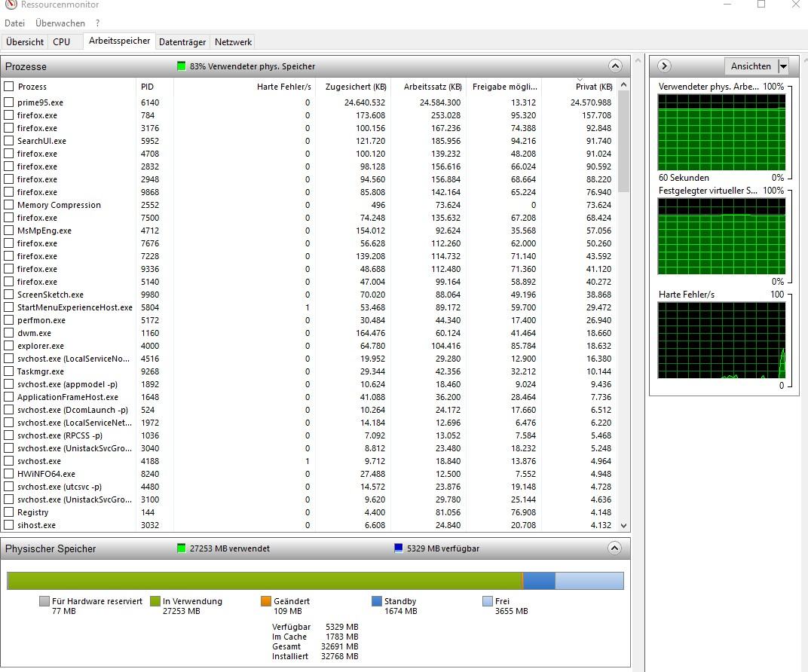Check the HWiNFO64.exe process checkbox
Viewport: 808px width, 672px height.
(9, 473)
